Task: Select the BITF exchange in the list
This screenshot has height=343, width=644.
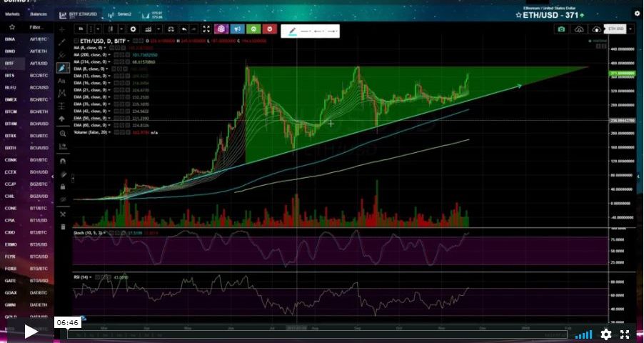Action: 10,64
